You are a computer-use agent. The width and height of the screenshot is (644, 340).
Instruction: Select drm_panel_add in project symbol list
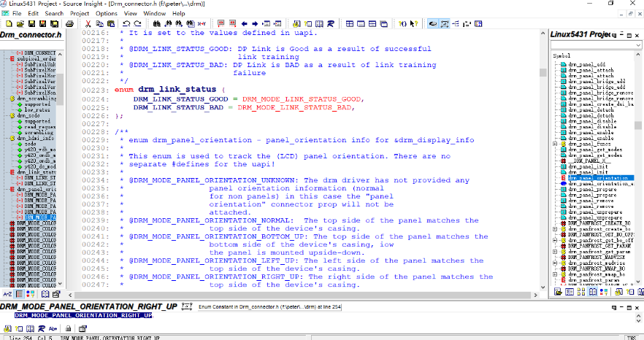[x=586, y=65]
